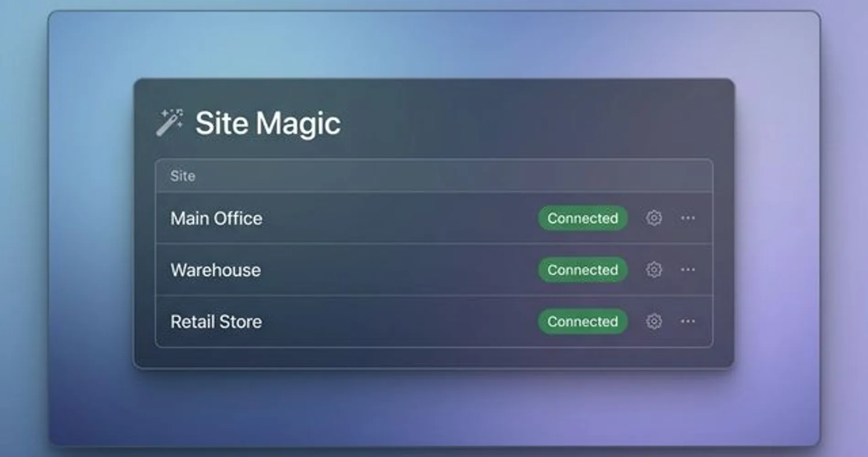Click blank space between Retail Store and badge
Viewport: 868px width, 457px height.
(x=397, y=322)
